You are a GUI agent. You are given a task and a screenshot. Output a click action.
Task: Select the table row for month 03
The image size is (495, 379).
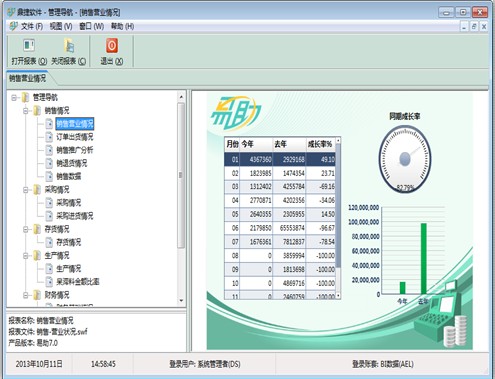(280, 187)
